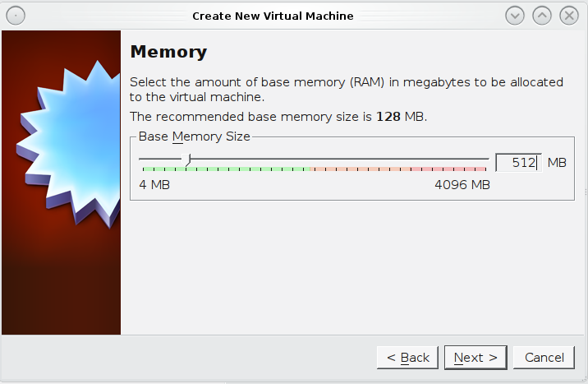
Task: Click the MB unit label beside field
Action: point(557,163)
